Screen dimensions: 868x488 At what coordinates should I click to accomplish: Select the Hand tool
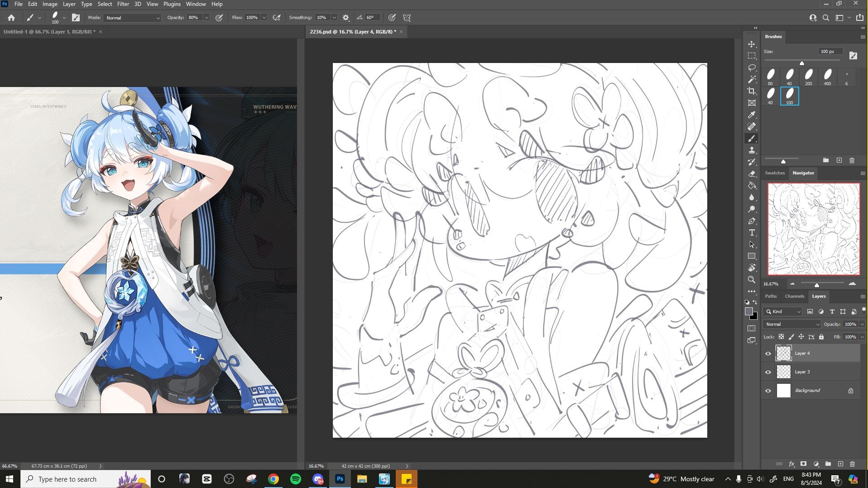752,268
